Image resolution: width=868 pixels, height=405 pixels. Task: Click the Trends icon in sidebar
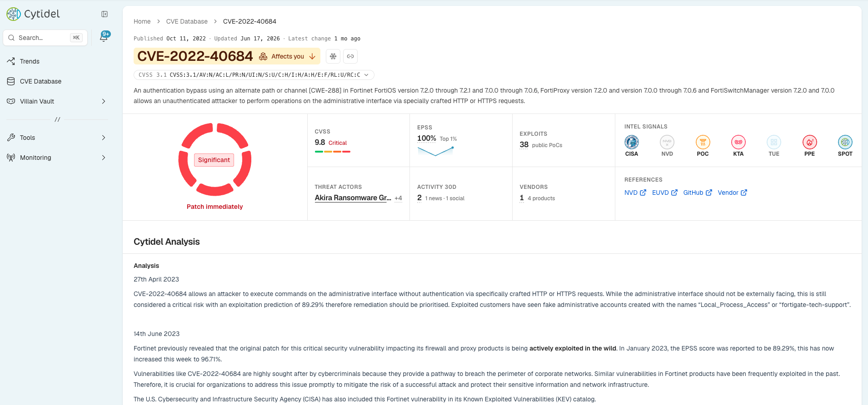coord(11,61)
